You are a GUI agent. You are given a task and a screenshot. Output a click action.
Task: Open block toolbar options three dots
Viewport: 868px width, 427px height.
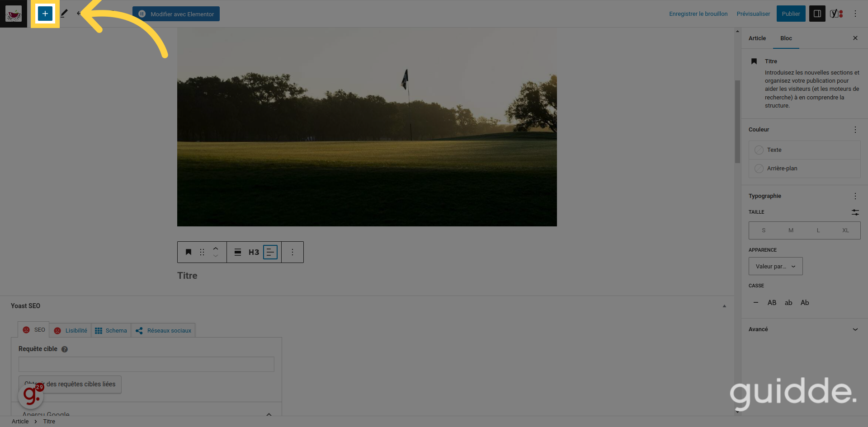(x=292, y=252)
